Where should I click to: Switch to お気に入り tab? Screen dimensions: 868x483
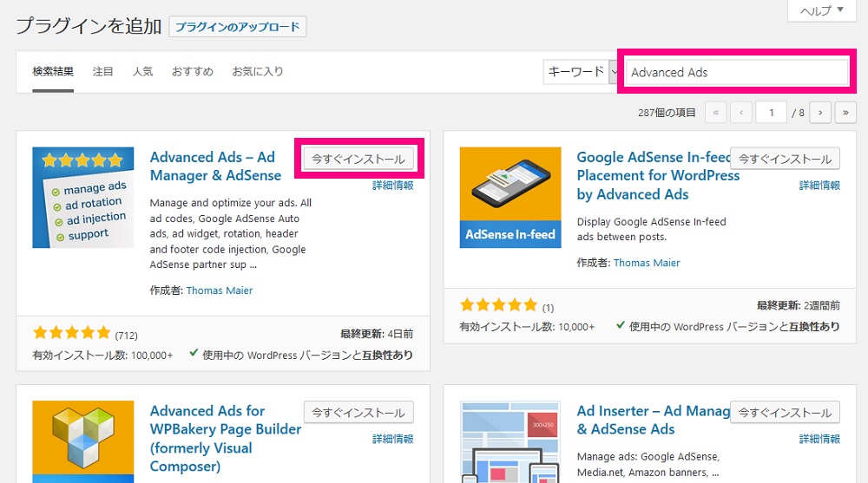(258, 71)
